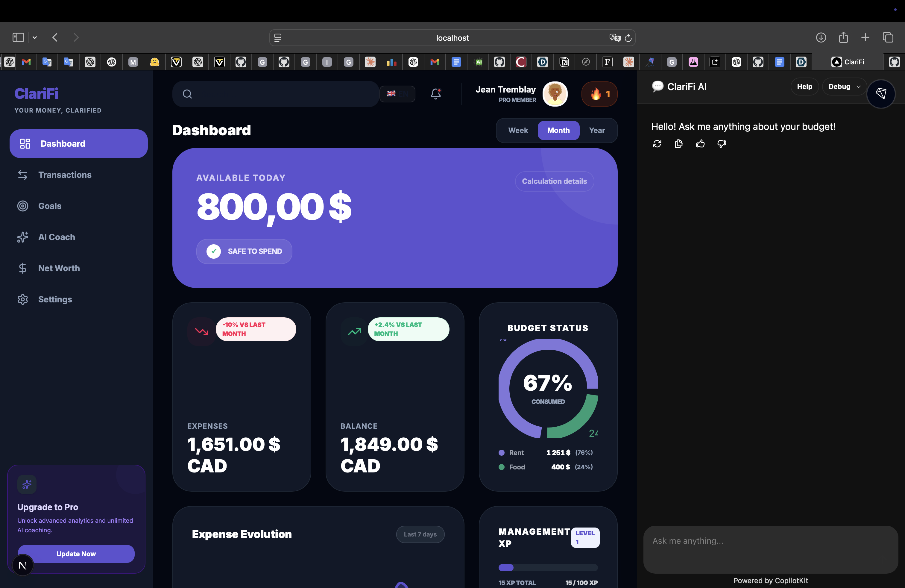
Task: Click the fire streak counter badge
Action: 599,94
